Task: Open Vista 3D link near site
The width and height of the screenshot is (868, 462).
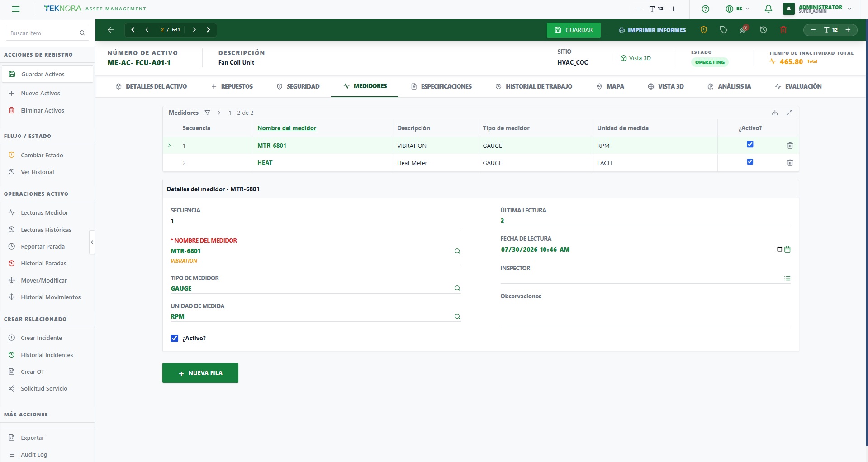Action: tap(636, 58)
